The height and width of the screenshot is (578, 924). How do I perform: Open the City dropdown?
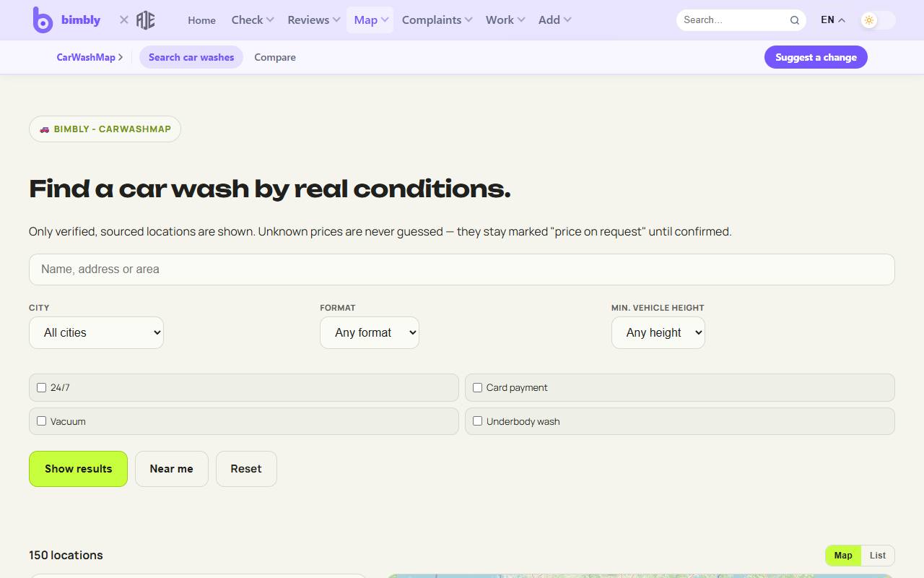[96, 333]
